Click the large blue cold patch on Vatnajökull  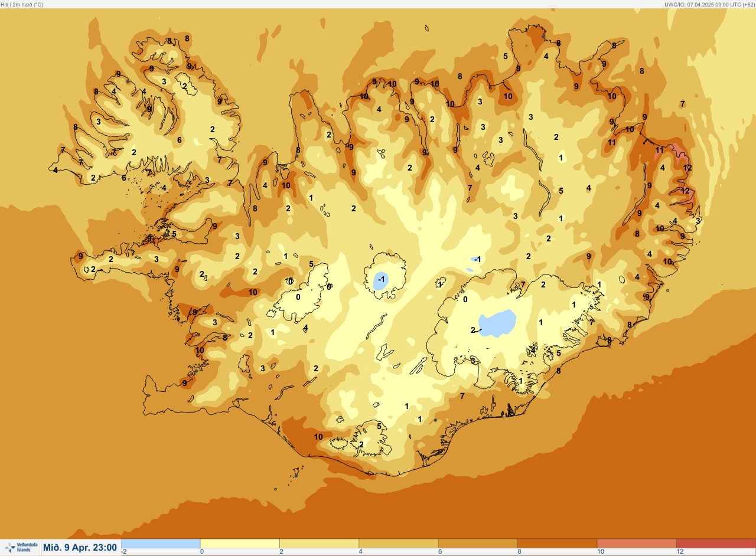[x=497, y=323]
